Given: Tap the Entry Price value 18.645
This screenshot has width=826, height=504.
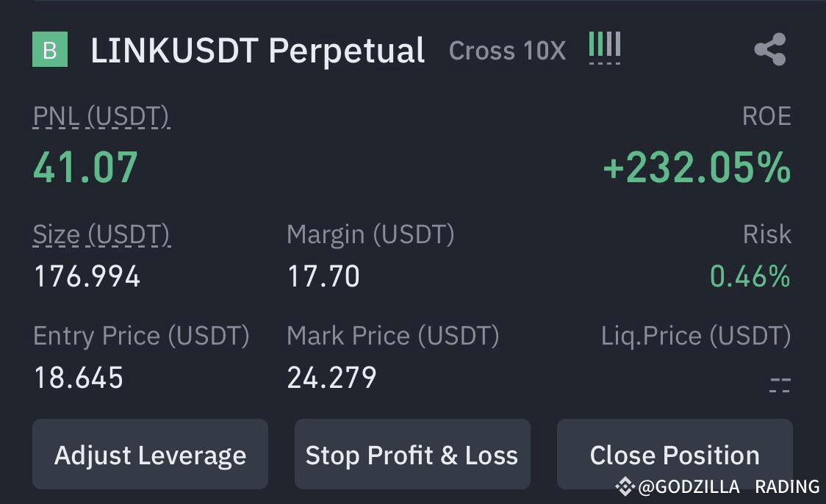Looking at the screenshot, I should coord(79,378).
